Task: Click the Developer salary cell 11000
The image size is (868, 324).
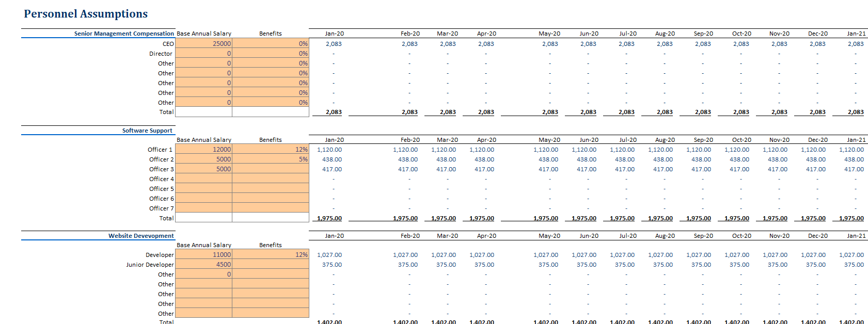Action: point(203,255)
